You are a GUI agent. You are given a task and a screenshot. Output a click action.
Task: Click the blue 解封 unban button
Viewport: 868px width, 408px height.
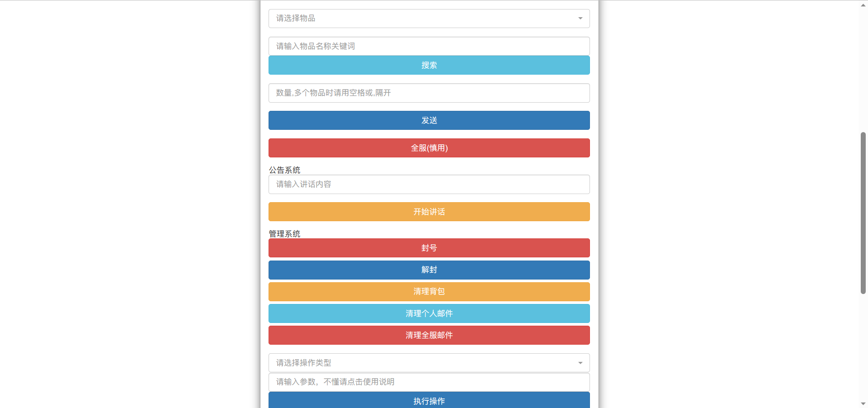[x=429, y=270]
